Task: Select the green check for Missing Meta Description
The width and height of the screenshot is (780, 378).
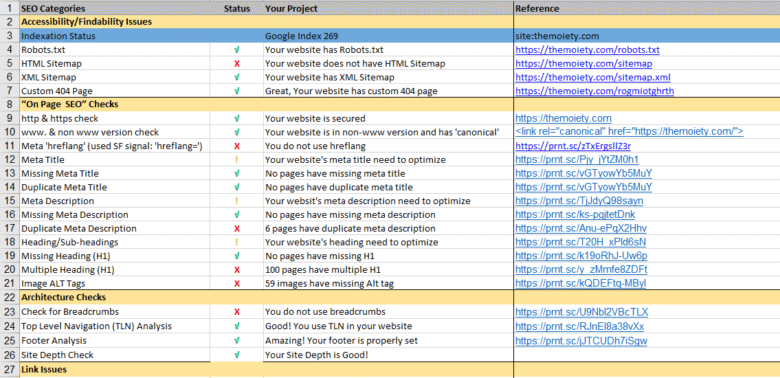Action: coord(237,215)
